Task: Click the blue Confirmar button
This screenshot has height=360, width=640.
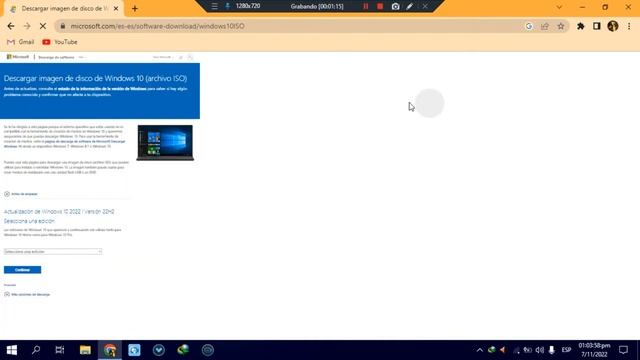Action: point(22,270)
